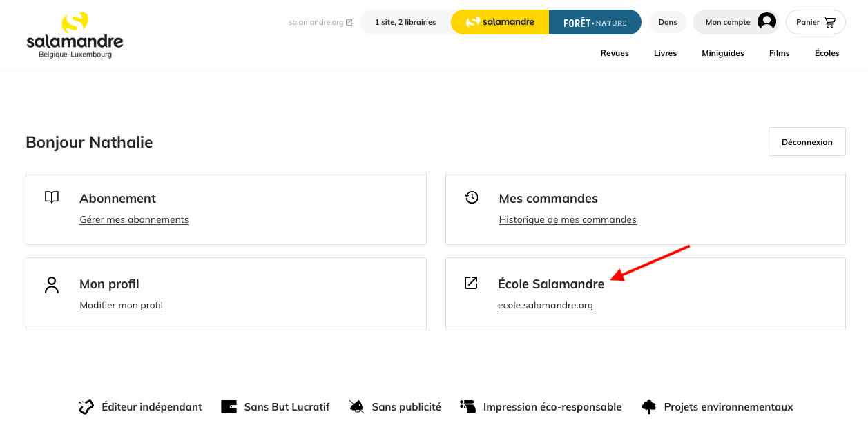Click the Impression éco-responsable printer icon
Screen dimensions: 868x425
click(467, 407)
